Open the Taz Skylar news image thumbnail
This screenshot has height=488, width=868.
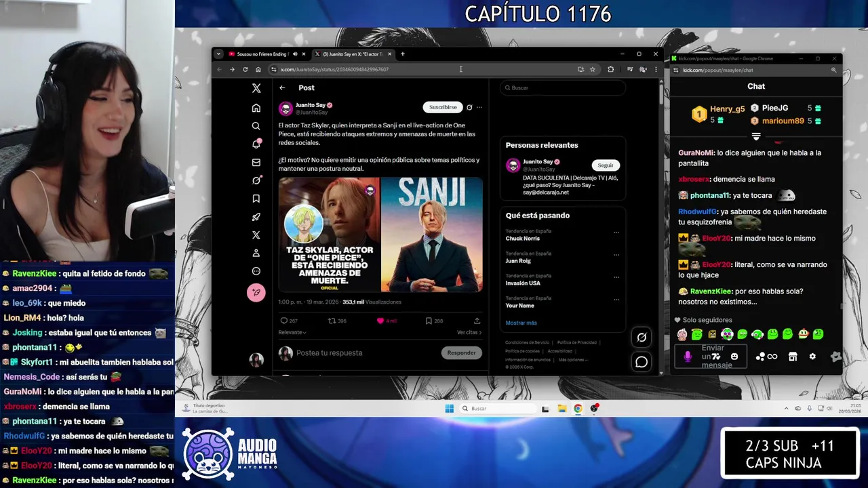click(330, 235)
